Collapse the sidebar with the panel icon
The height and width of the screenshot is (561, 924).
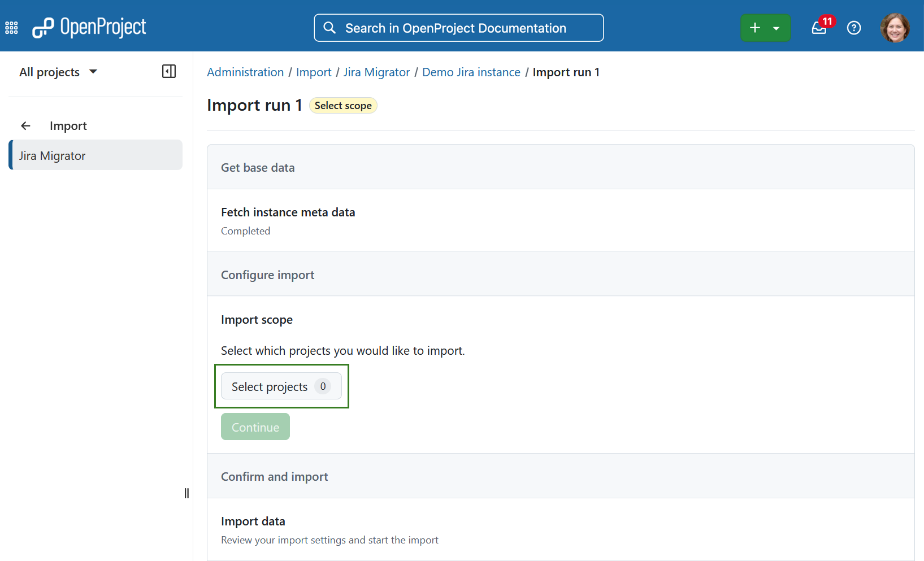pos(169,71)
